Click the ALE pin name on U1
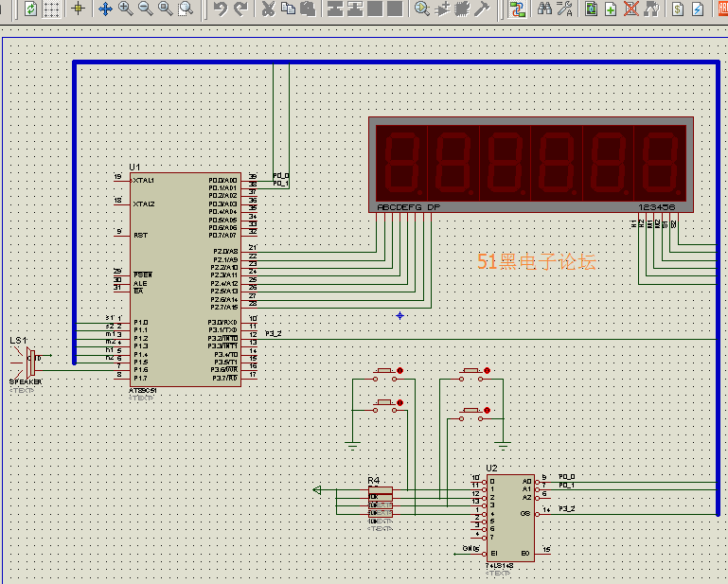The height and width of the screenshot is (584, 728). click(x=140, y=283)
